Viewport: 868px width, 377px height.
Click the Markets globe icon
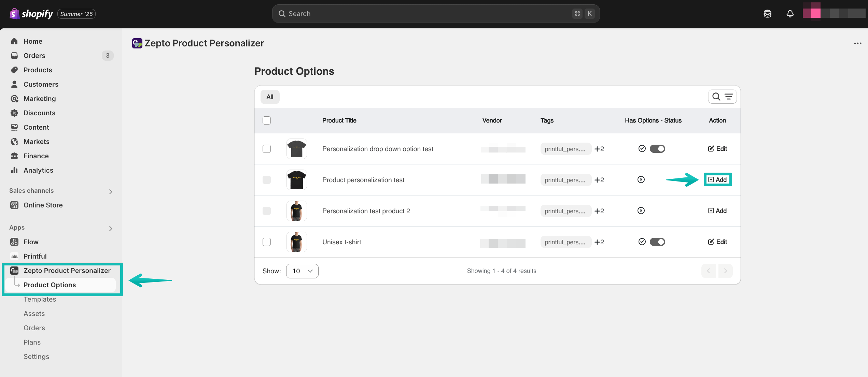pyautogui.click(x=14, y=142)
